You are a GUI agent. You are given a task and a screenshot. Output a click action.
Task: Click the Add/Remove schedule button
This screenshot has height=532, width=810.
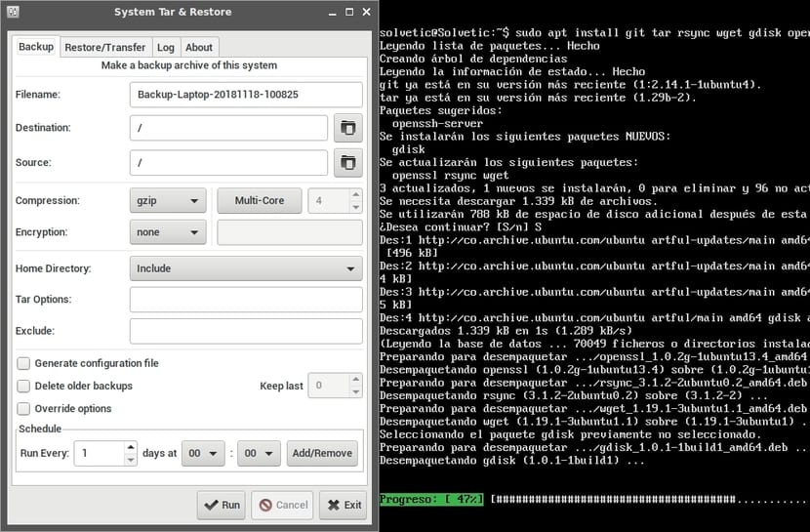tap(322, 453)
